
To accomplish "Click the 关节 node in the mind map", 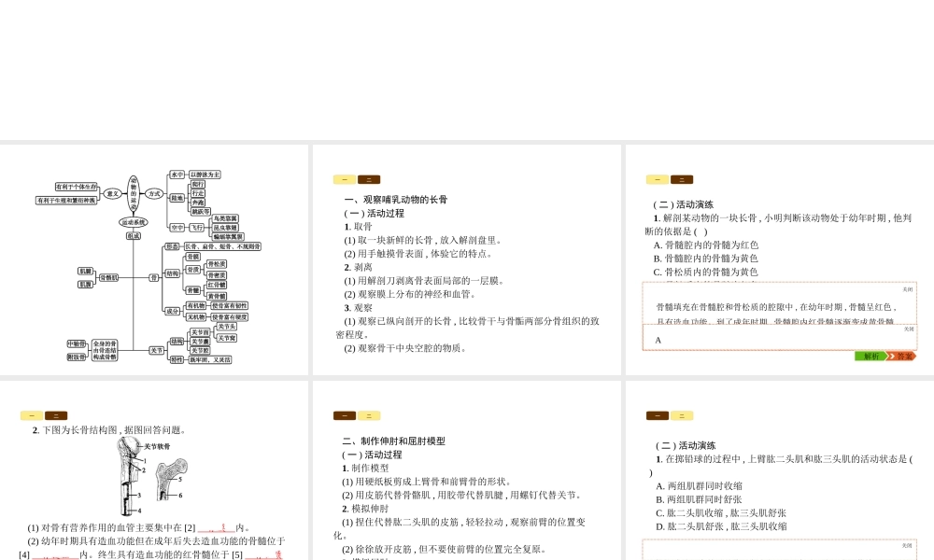I will click(x=157, y=351).
